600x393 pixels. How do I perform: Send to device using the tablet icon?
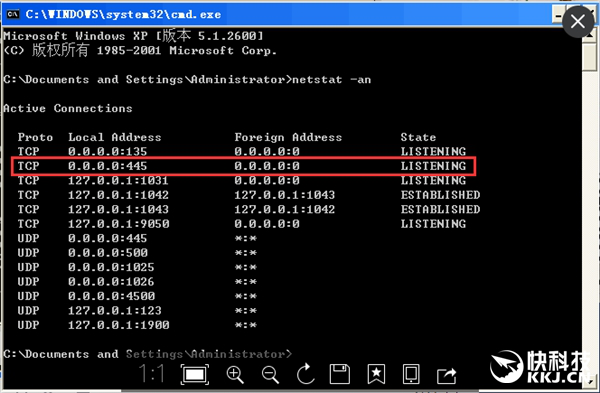(411, 374)
